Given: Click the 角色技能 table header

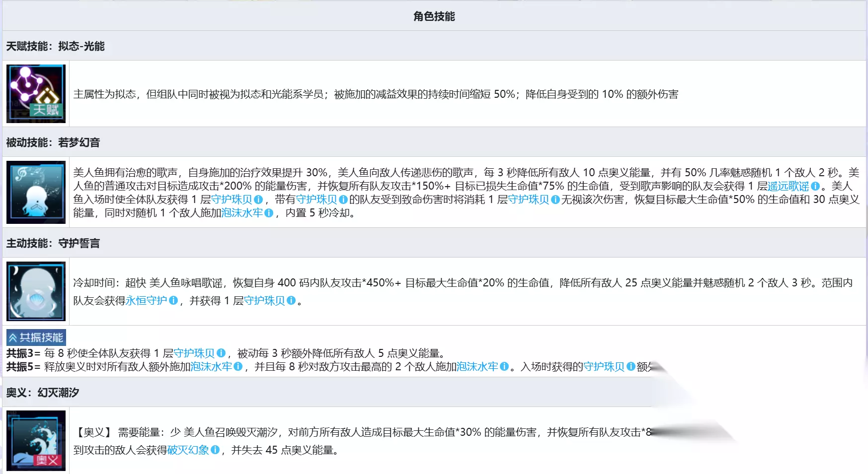Looking at the screenshot, I should pyautogui.click(x=434, y=16).
